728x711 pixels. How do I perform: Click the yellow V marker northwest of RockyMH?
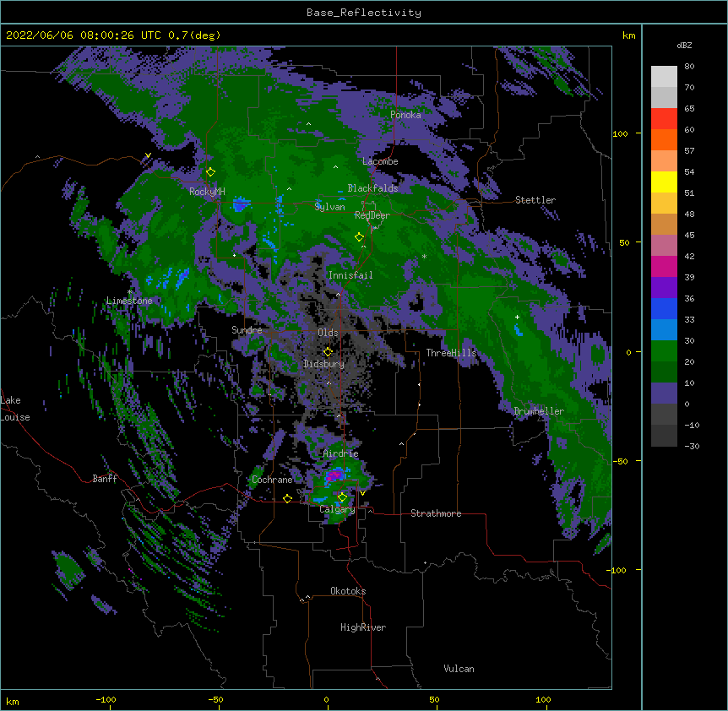click(148, 155)
